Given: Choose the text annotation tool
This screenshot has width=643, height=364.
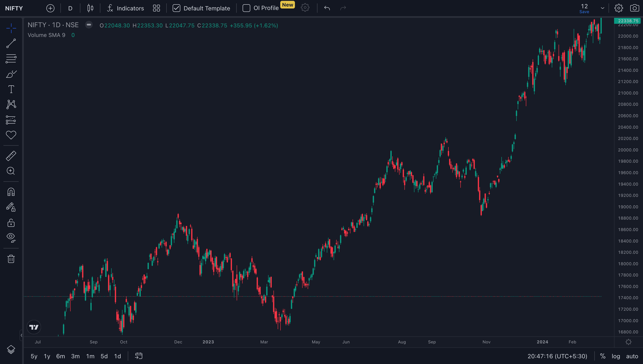Looking at the screenshot, I should pyautogui.click(x=11, y=89).
